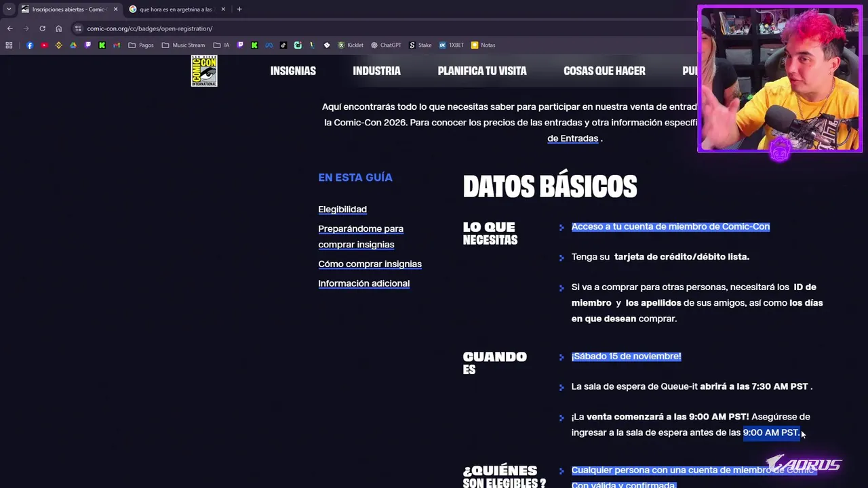868x488 pixels.
Task: Open the Meta bookmark icon
Action: click(x=269, y=45)
